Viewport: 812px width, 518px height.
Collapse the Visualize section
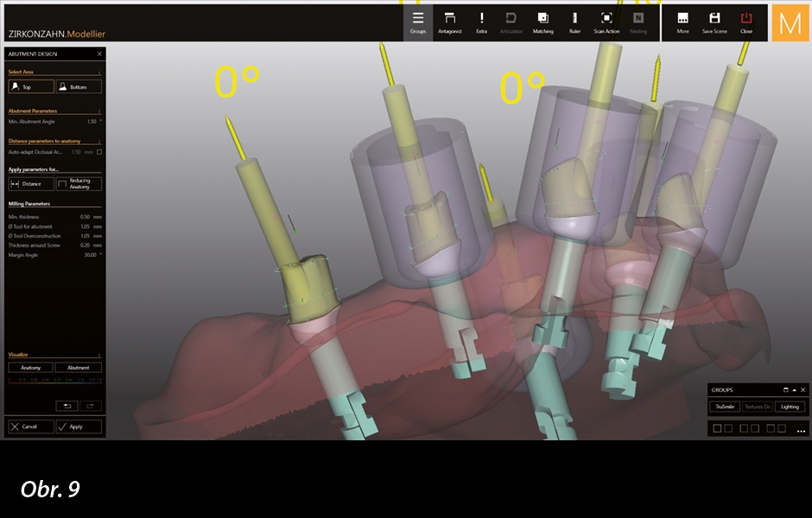click(x=99, y=355)
